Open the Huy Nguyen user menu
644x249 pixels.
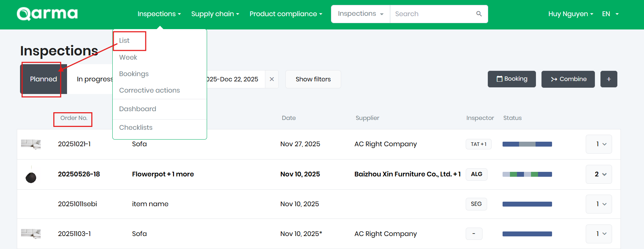(571, 14)
